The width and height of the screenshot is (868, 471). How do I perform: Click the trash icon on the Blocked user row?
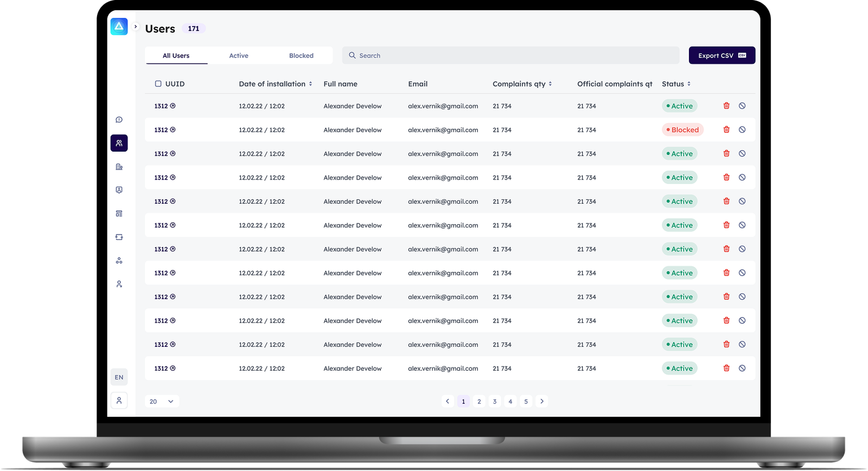[x=726, y=130]
